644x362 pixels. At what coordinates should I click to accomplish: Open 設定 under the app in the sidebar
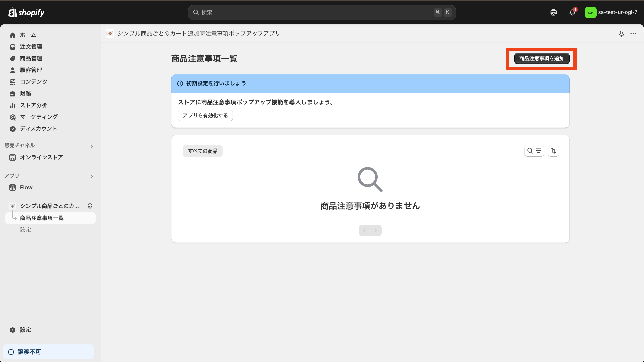tap(25, 229)
